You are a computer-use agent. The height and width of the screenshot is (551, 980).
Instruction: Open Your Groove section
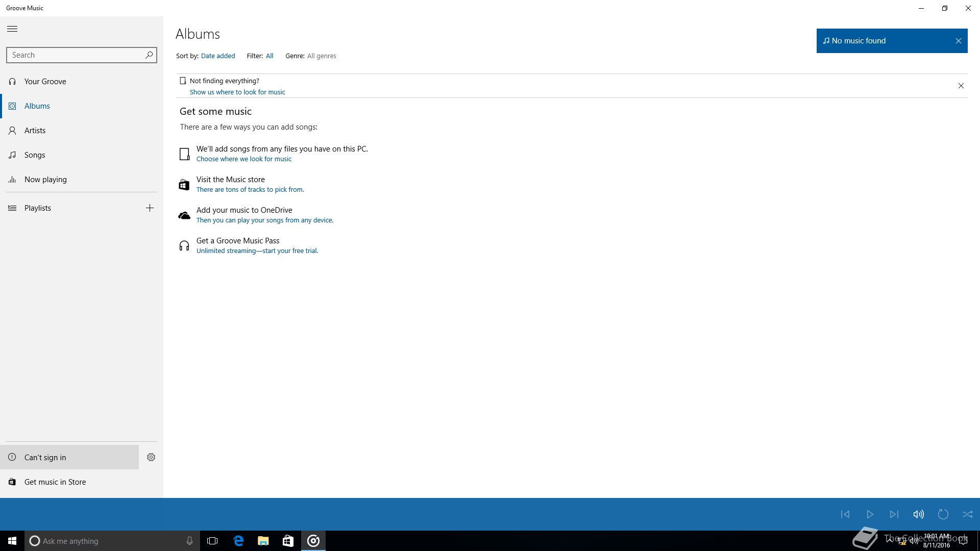click(x=82, y=82)
